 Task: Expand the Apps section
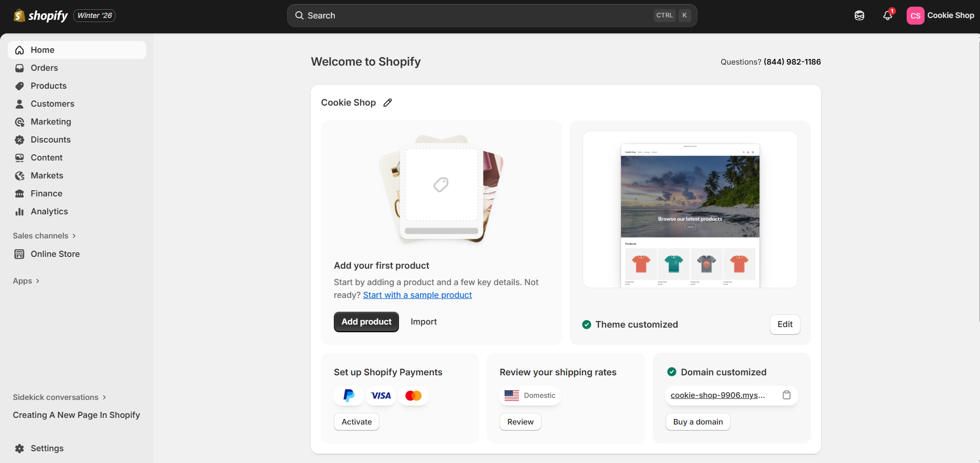point(26,281)
